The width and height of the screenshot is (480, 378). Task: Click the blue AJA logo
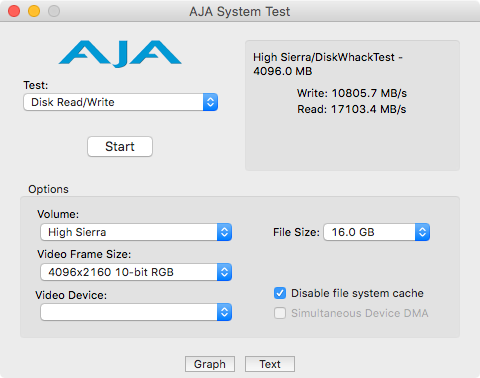[120, 54]
